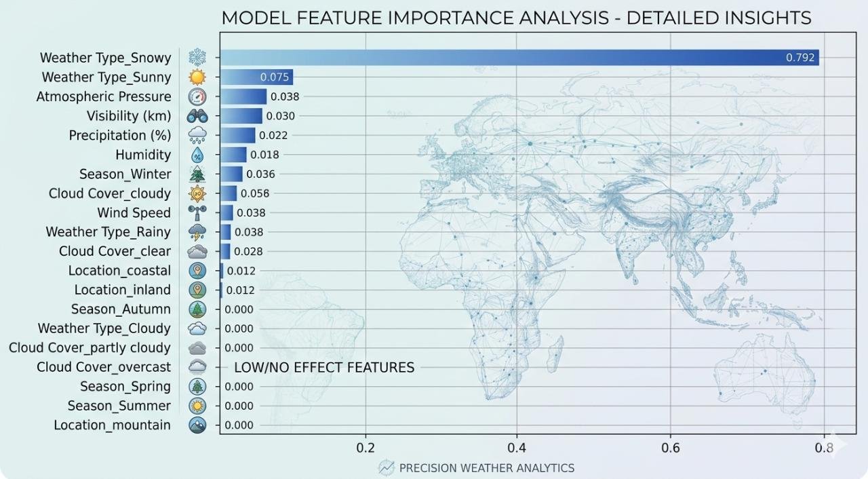Click the Precision Weather Analytics chart logo

coord(387,467)
